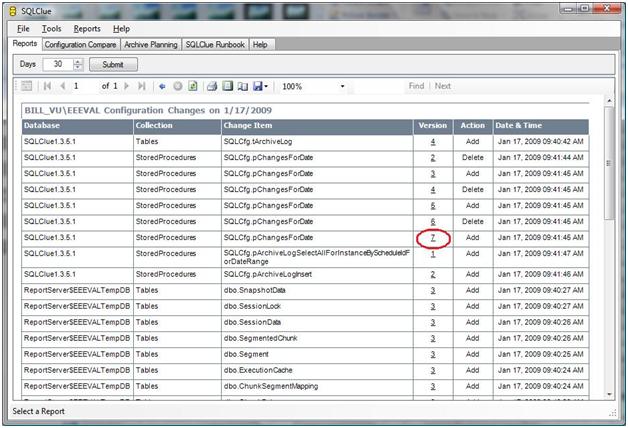Click the current page number field
Viewport: 628px width, 428px height.
click(83, 86)
